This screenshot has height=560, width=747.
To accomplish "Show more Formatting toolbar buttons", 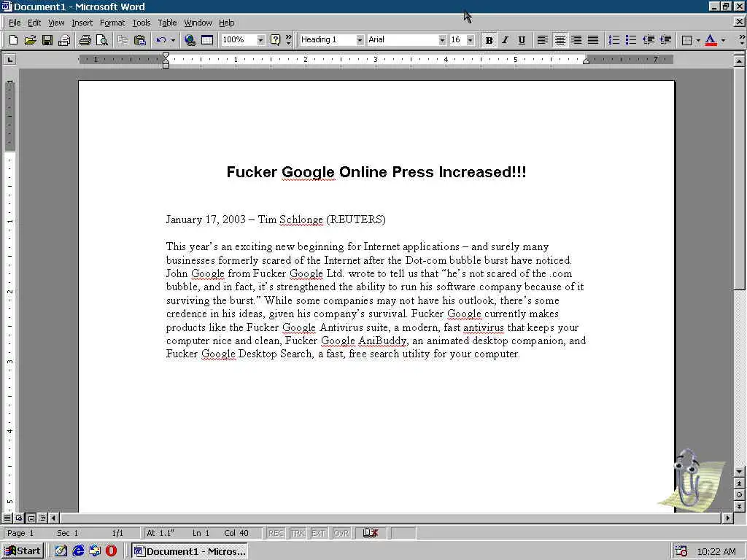I will (742, 40).
